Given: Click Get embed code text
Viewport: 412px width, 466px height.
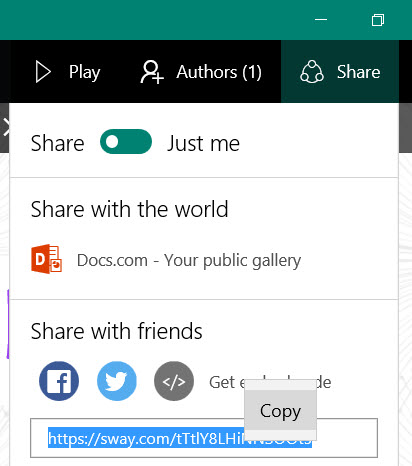Looking at the screenshot, I should pyautogui.click(x=270, y=382).
